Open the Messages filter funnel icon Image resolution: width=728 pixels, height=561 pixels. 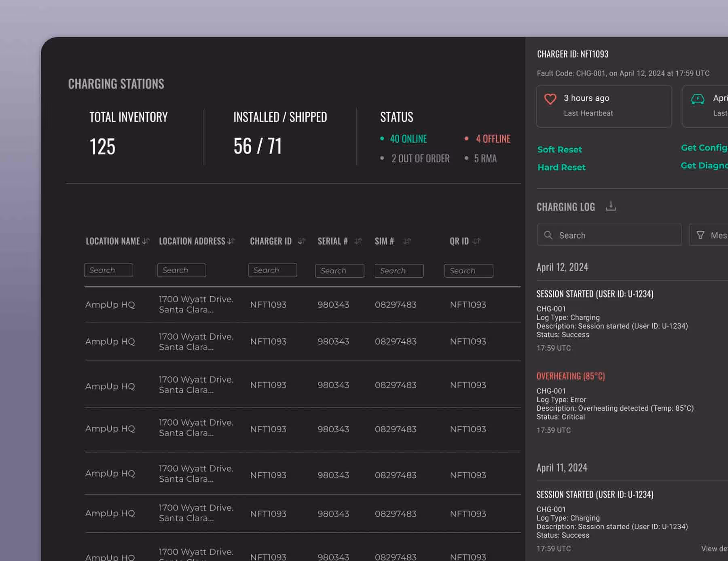click(x=700, y=235)
